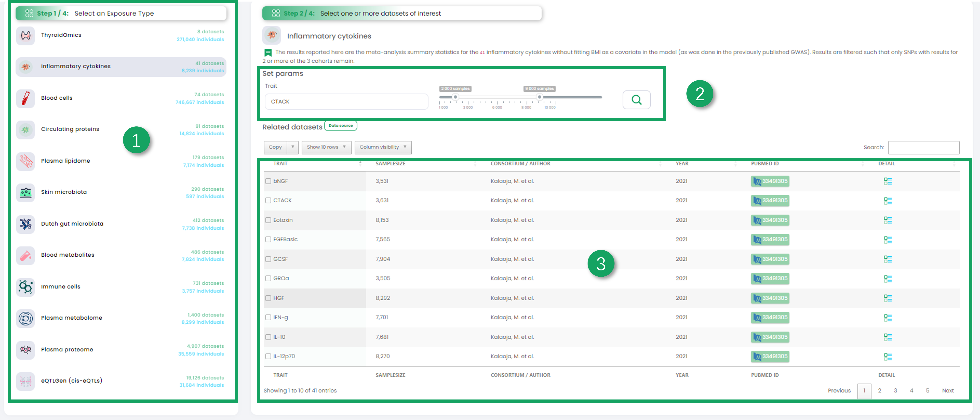Screen dimensions: 980x420
Task: Choose the Blood cells test tube icon
Action: (25, 98)
